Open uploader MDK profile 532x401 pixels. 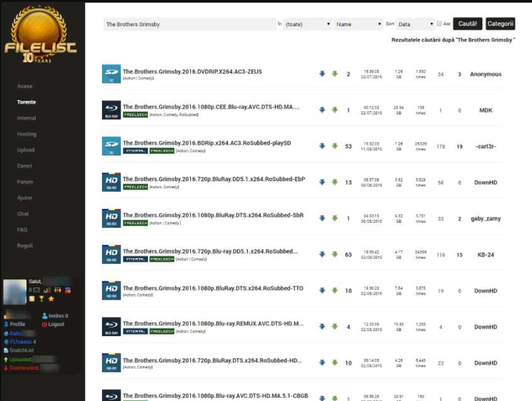485,110
